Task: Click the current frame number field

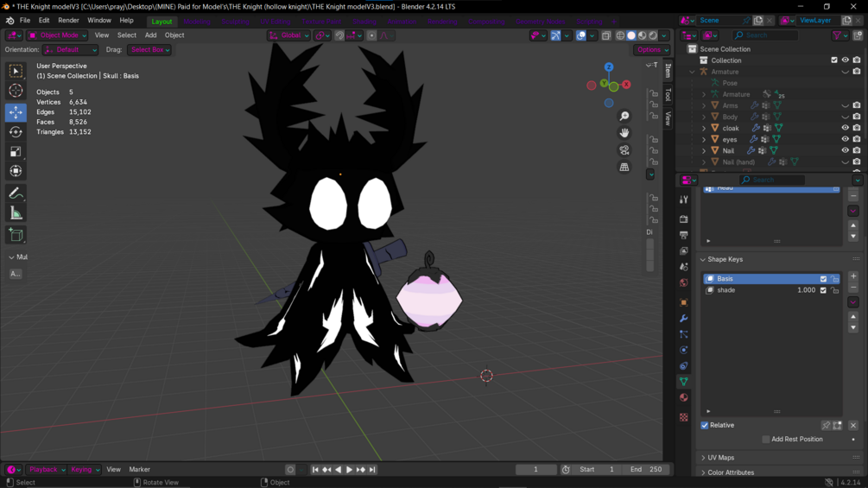Action: [535, 470]
